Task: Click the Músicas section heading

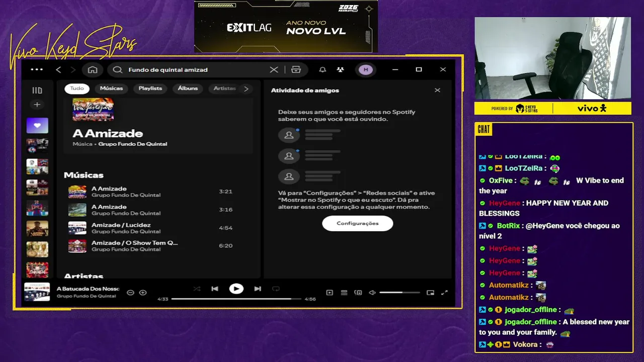Action: (x=84, y=175)
